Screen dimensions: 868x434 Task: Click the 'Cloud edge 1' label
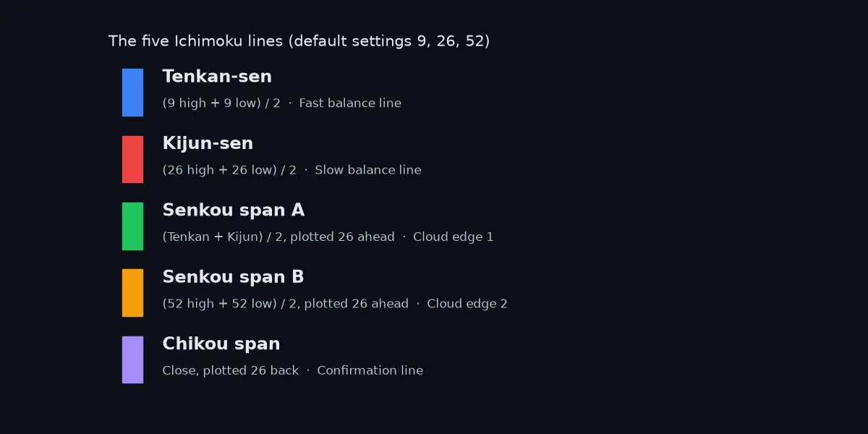(x=454, y=237)
